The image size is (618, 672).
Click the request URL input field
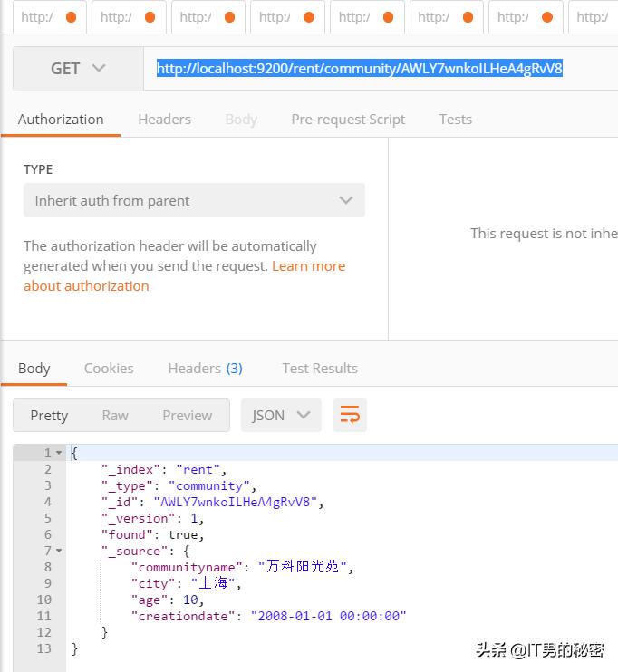click(x=381, y=69)
